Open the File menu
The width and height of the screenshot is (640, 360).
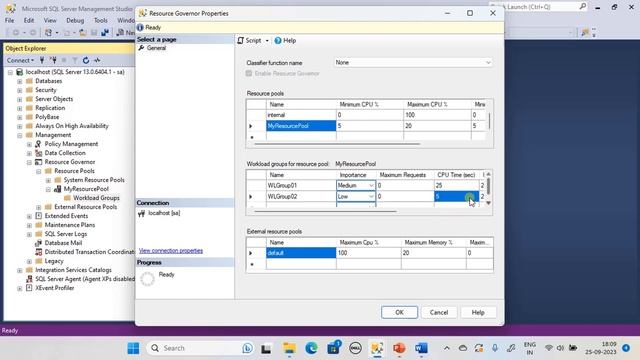click(x=9, y=20)
